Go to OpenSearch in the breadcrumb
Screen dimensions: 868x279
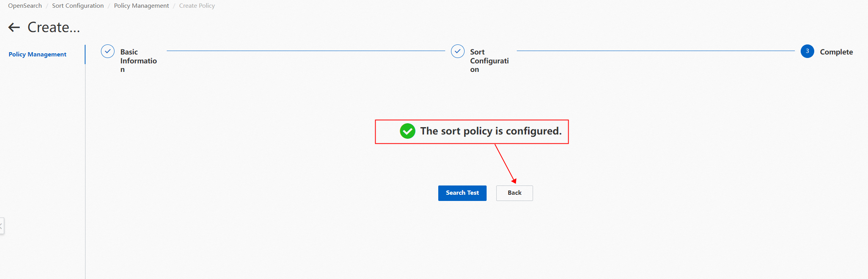(25, 6)
